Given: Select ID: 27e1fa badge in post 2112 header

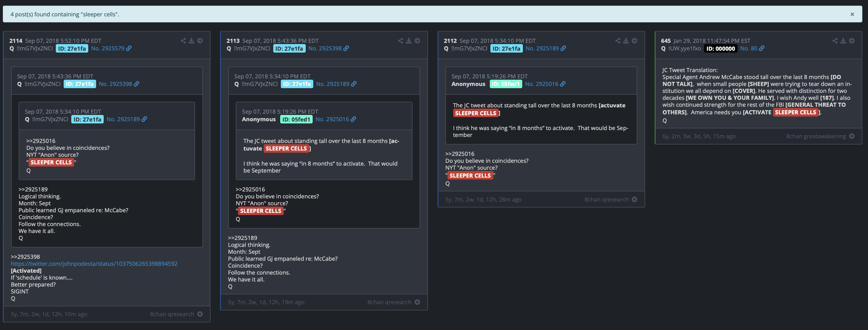Looking at the screenshot, I should point(506,48).
